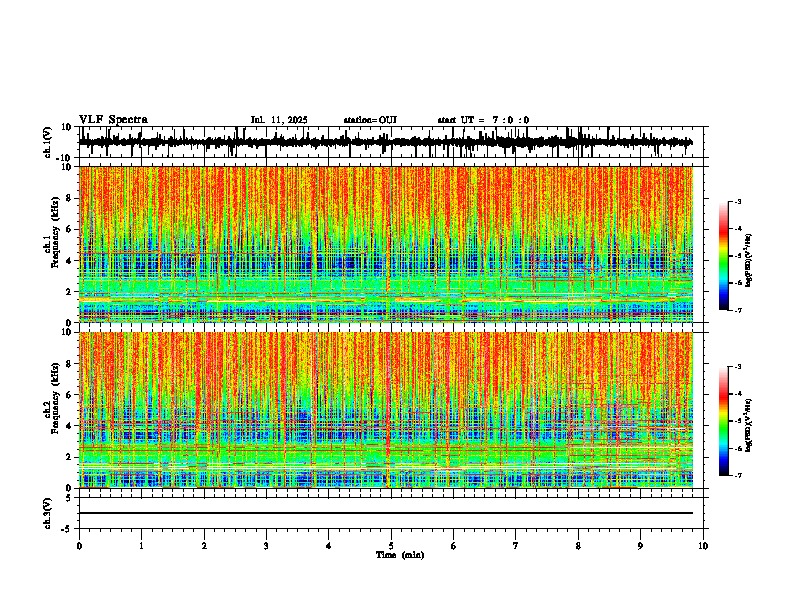Click the "station=OUI" label
The height and width of the screenshot is (612, 792).
(370, 120)
